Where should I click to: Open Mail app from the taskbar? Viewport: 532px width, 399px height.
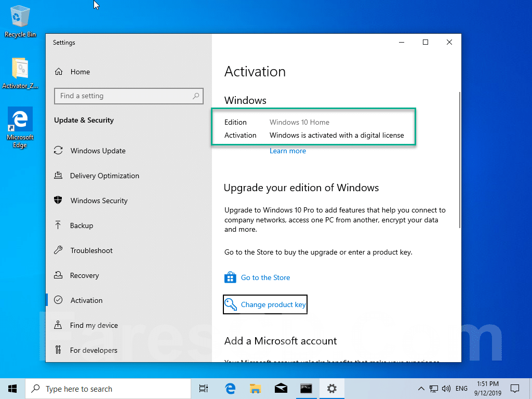(x=281, y=389)
